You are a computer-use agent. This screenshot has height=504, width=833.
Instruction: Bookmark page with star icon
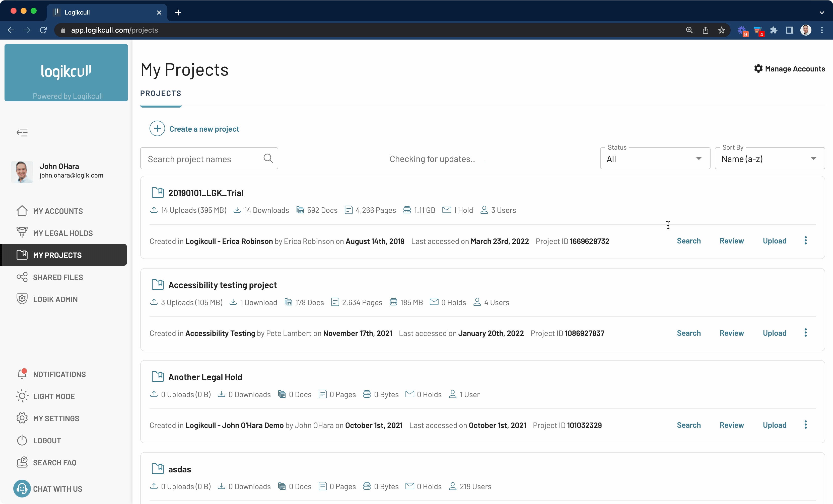721,30
